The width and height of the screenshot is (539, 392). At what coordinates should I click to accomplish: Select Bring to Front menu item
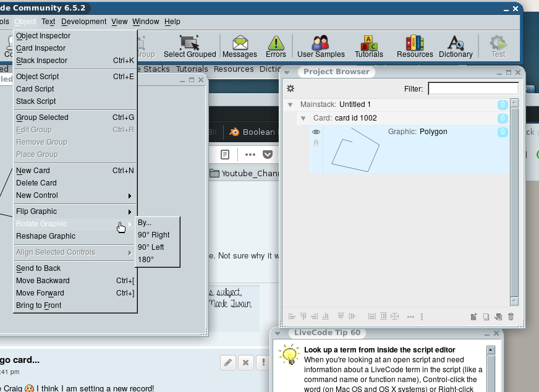pos(75,305)
